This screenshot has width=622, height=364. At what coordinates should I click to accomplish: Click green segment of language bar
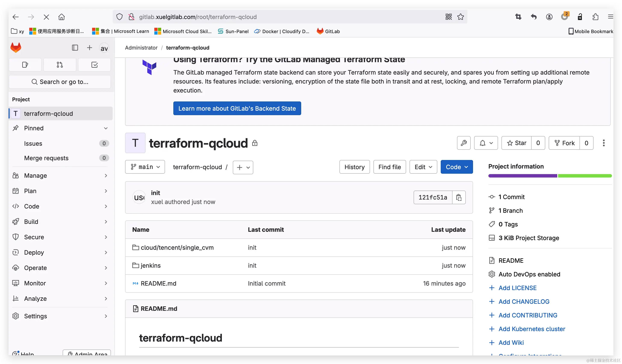(585, 176)
